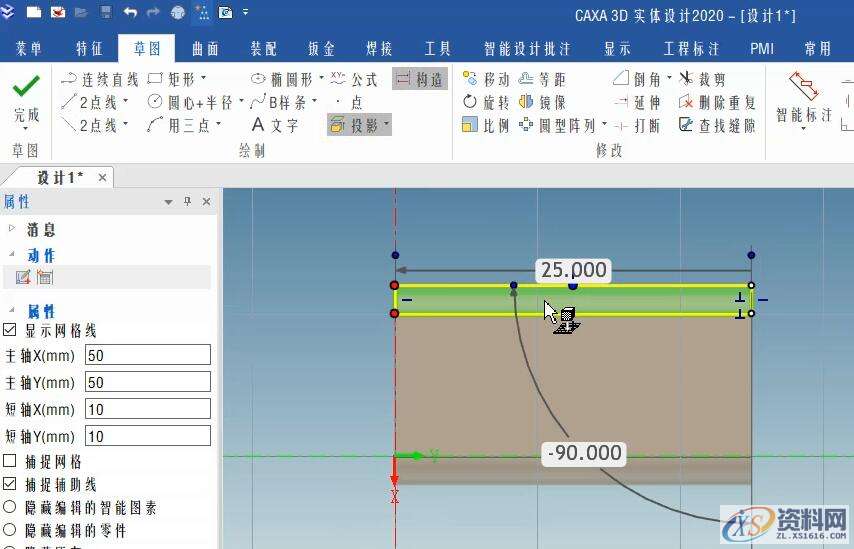Image resolution: width=854 pixels, height=549 pixels.
Task: Select the 延伸 extend tool
Action: [637, 102]
